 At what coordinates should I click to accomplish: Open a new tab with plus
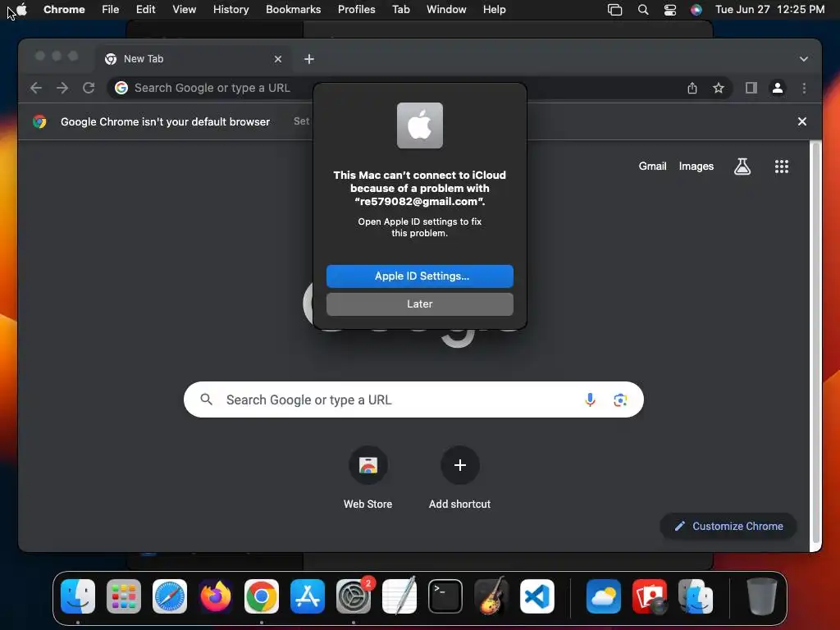[309, 59]
